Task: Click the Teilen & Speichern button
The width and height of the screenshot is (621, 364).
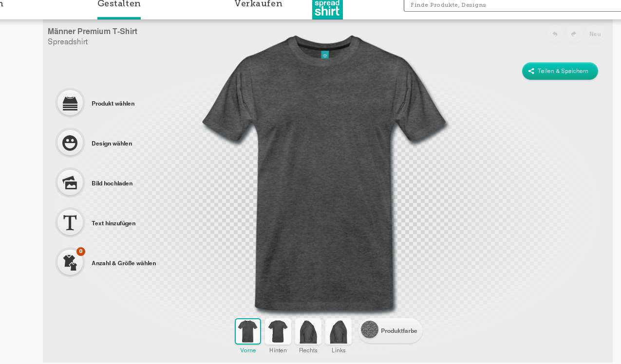Action: [x=560, y=71]
